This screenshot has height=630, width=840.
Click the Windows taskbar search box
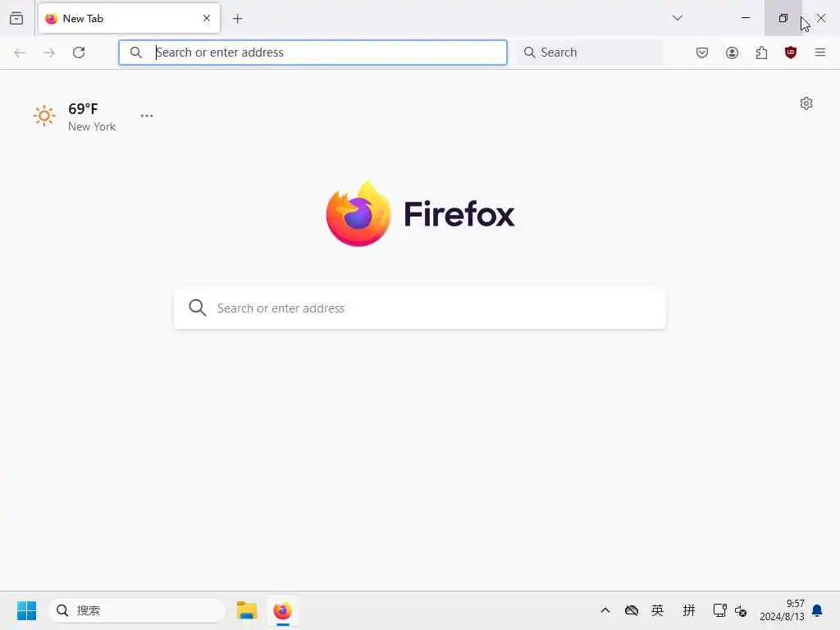coord(137,610)
